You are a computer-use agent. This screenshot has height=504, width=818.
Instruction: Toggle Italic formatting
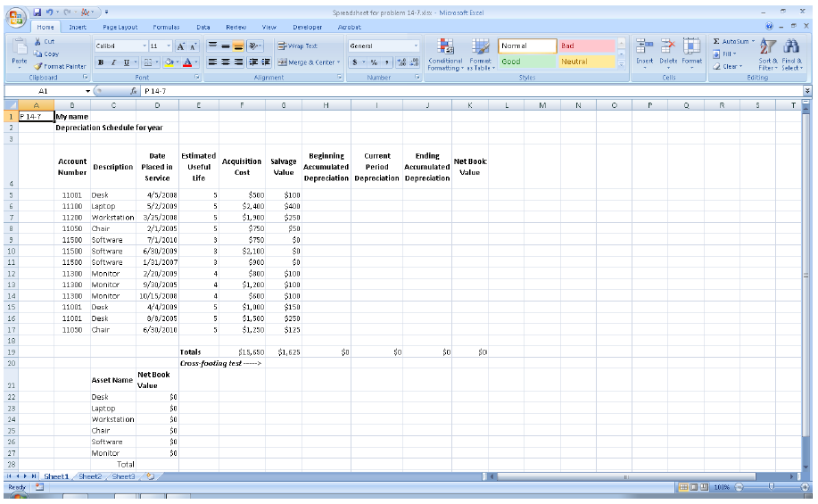click(x=113, y=62)
